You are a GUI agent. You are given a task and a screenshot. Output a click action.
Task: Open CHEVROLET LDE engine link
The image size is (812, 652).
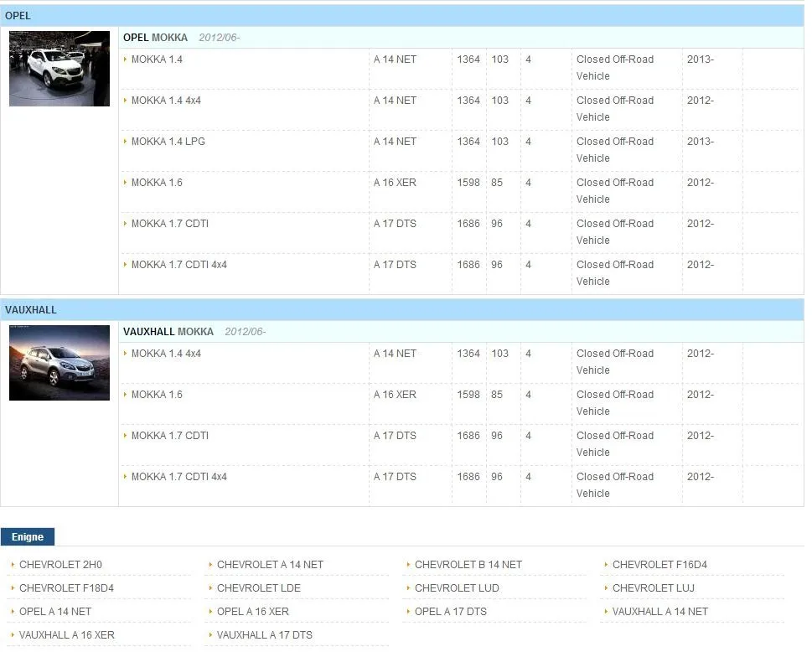pos(258,588)
